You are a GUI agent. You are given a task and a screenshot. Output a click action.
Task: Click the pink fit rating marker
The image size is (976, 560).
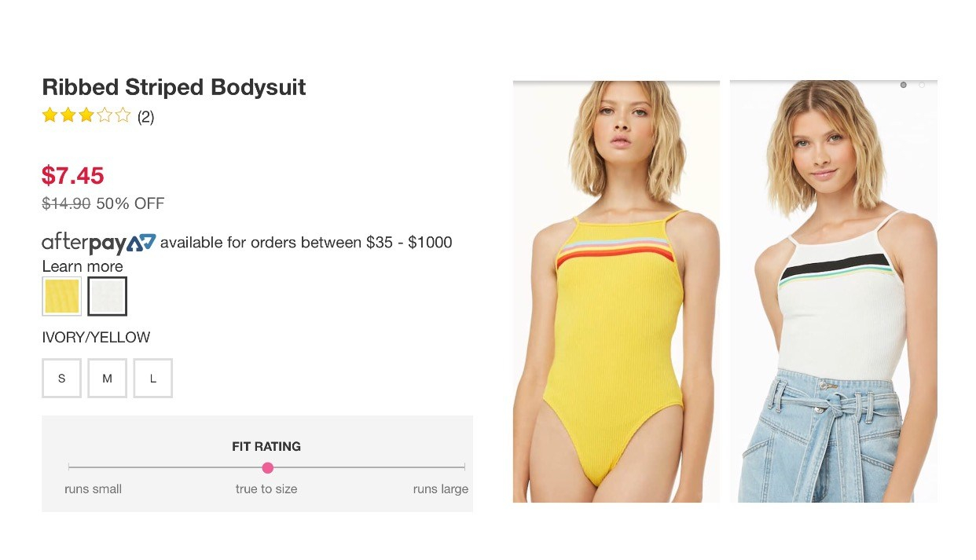267,467
